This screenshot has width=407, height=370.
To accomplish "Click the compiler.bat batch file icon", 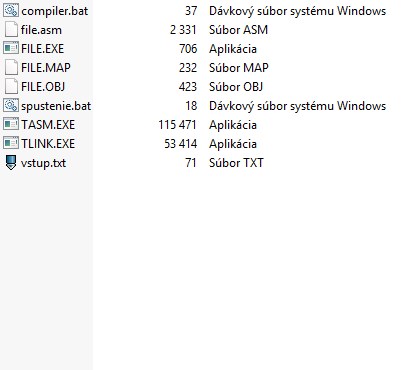I will click(x=11, y=11).
